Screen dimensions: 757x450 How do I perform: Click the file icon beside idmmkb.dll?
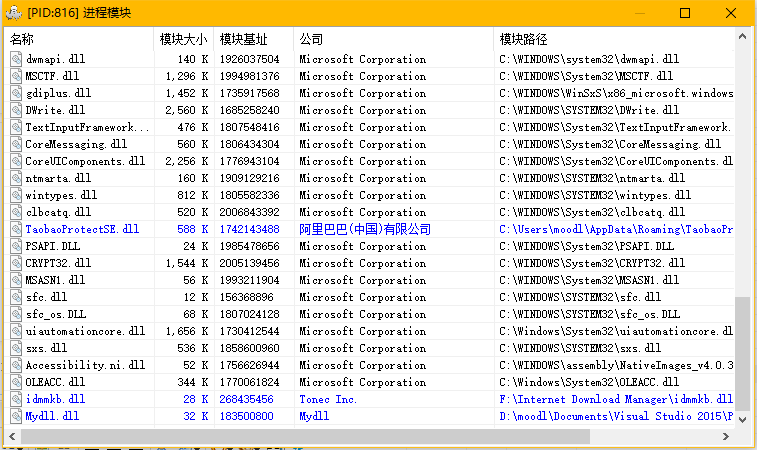16,399
